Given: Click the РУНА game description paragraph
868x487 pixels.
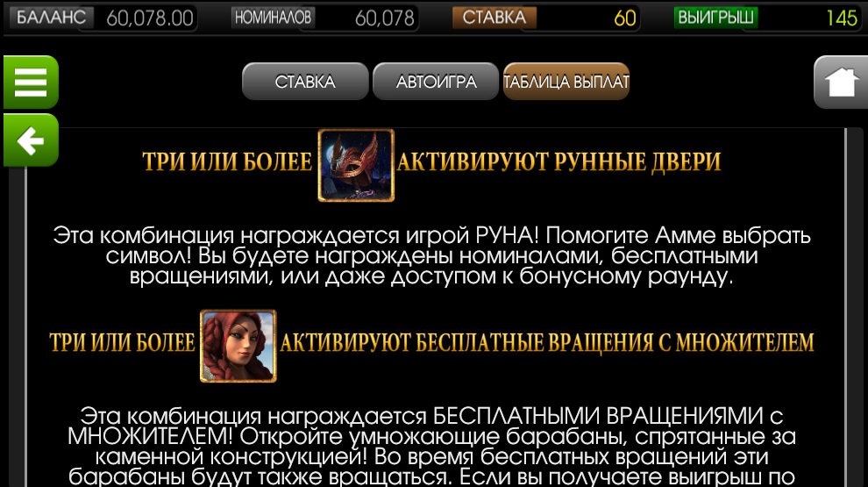Looking at the screenshot, I should (x=431, y=255).
